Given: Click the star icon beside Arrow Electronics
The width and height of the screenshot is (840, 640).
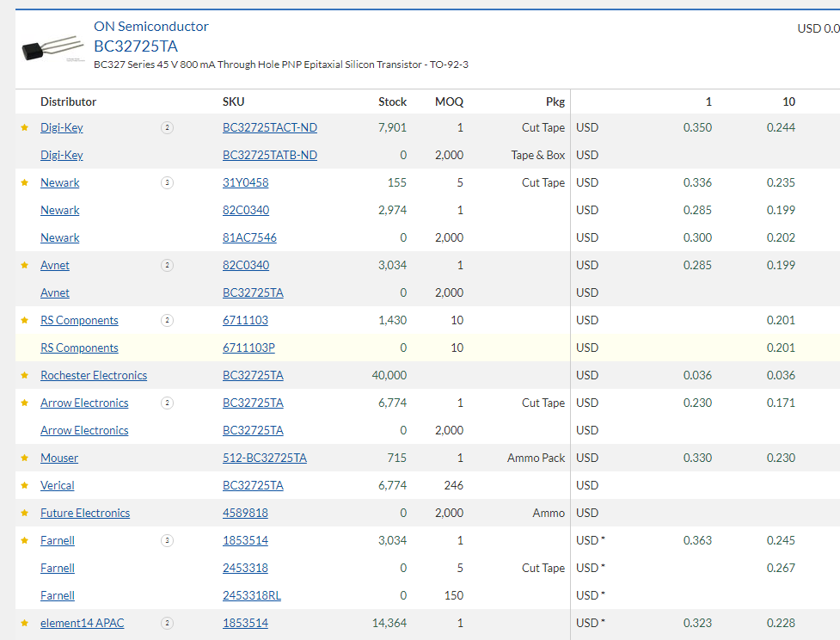Looking at the screenshot, I should 25,403.
